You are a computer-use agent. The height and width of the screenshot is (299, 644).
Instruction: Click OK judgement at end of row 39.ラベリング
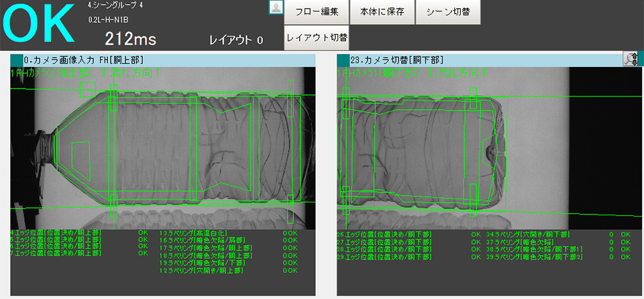pyautogui.click(x=625, y=257)
